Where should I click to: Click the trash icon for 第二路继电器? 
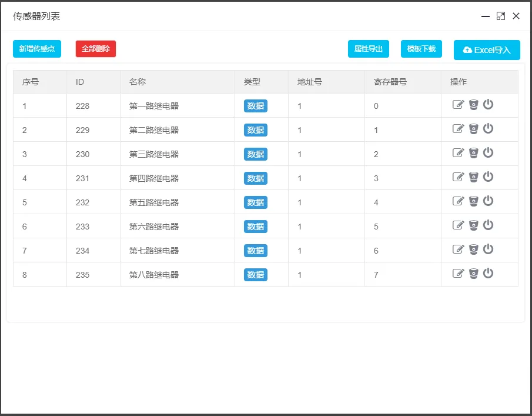473,129
